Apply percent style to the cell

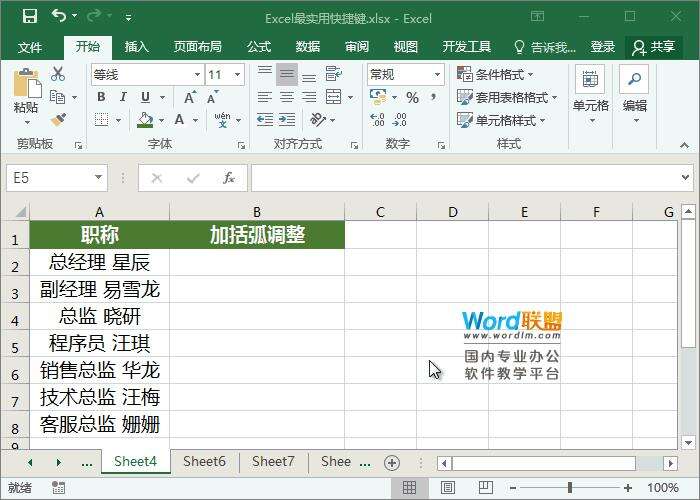pos(412,97)
